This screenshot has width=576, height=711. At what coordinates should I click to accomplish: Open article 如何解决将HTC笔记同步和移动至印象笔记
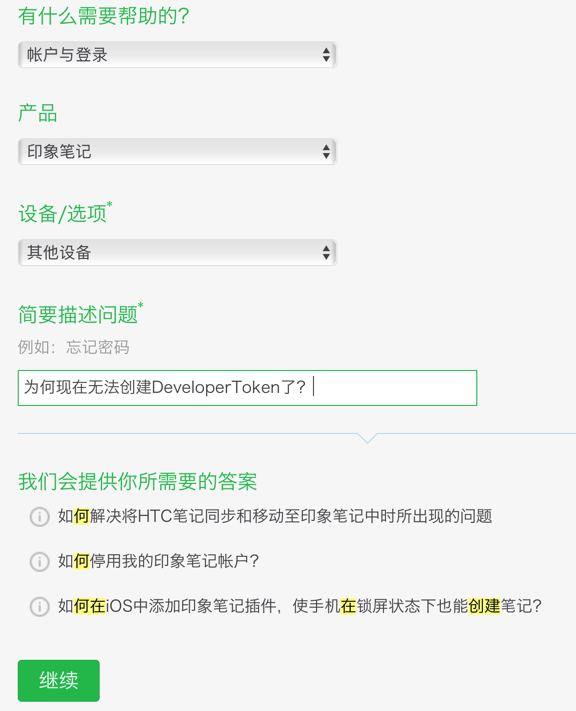click(x=275, y=516)
